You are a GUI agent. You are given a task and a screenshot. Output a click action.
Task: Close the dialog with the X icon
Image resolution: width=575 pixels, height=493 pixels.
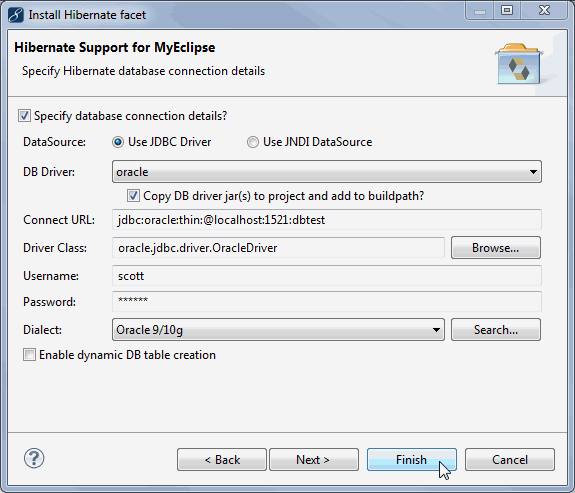click(544, 11)
